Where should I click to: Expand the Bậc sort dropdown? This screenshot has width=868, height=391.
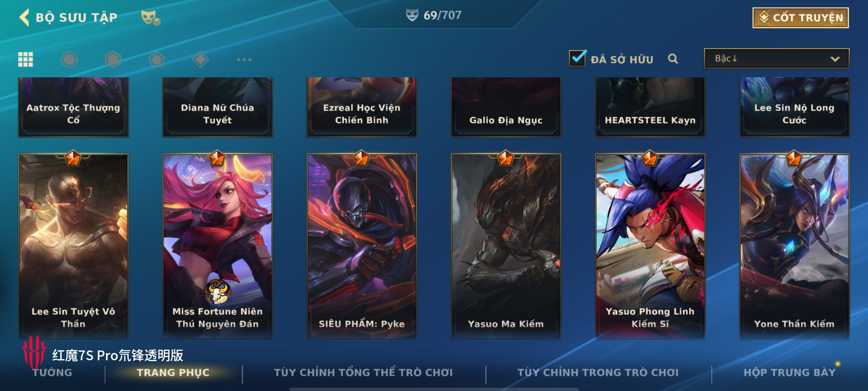pyautogui.click(x=776, y=58)
